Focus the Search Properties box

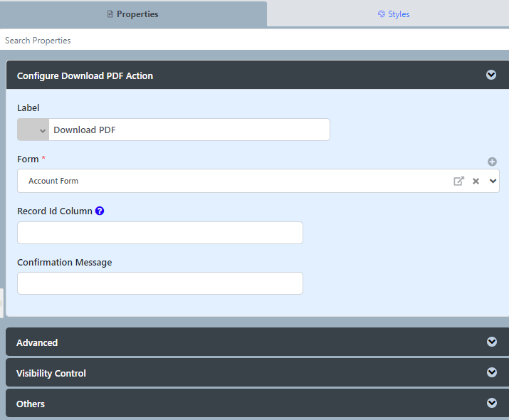pyautogui.click(x=255, y=41)
